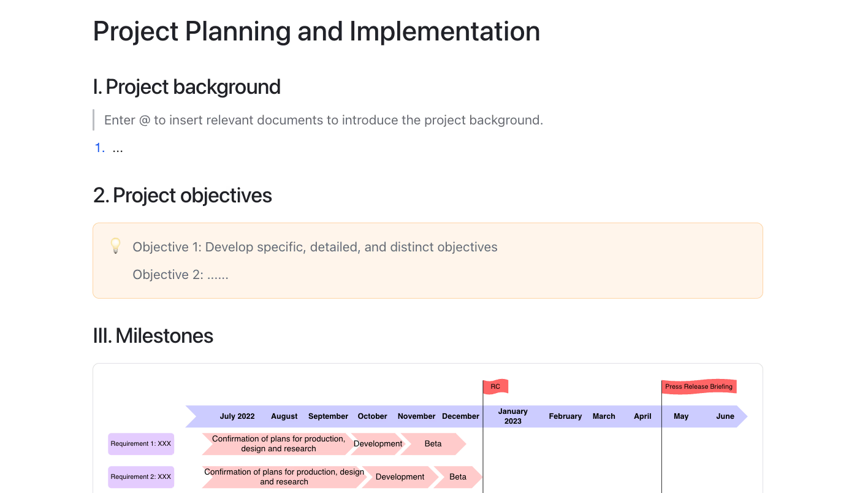Click the I. Project background heading

pyautogui.click(x=186, y=87)
